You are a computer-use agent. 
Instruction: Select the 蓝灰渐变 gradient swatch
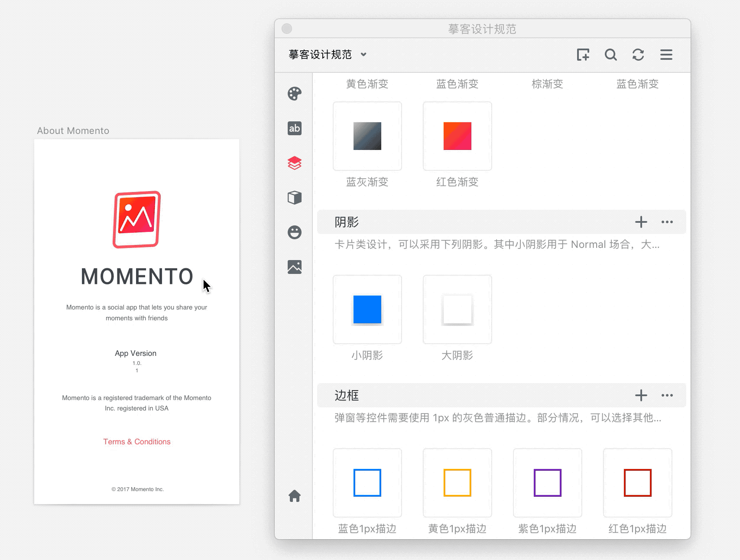coord(367,136)
